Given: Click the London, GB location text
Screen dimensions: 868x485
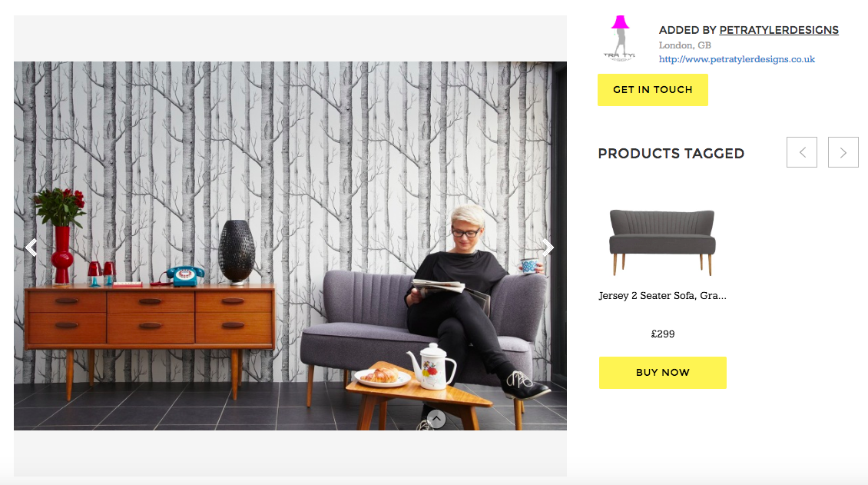Looking at the screenshot, I should click(684, 45).
